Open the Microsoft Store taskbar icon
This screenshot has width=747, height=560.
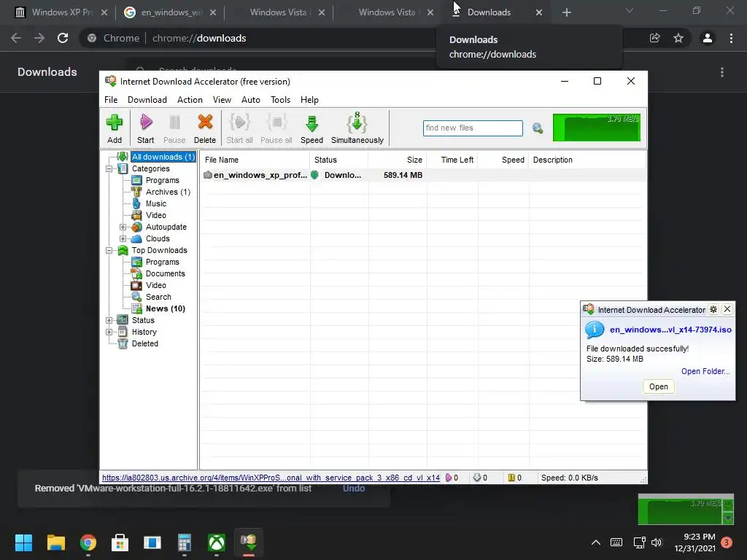(120, 542)
